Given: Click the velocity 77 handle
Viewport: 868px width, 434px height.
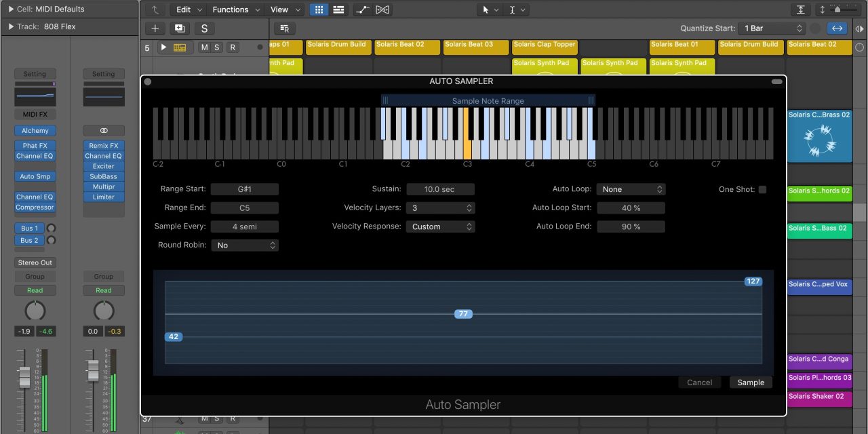Looking at the screenshot, I should (463, 314).
